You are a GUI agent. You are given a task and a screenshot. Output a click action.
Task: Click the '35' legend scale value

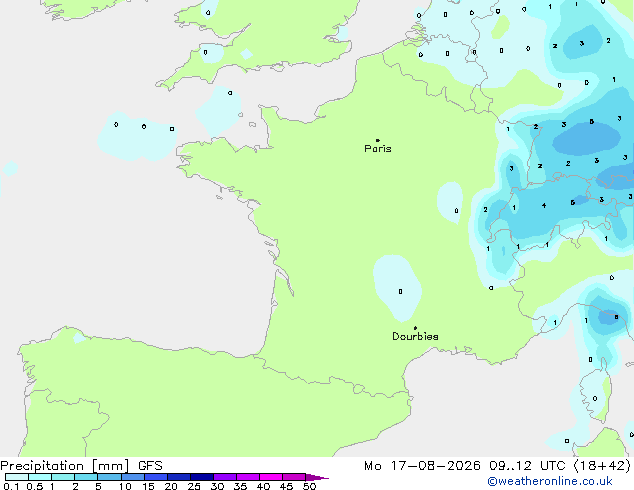[x=240, y=486]
